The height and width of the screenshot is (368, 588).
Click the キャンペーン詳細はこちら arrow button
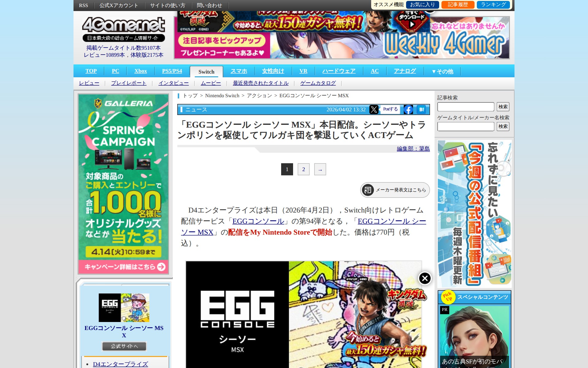161,267
